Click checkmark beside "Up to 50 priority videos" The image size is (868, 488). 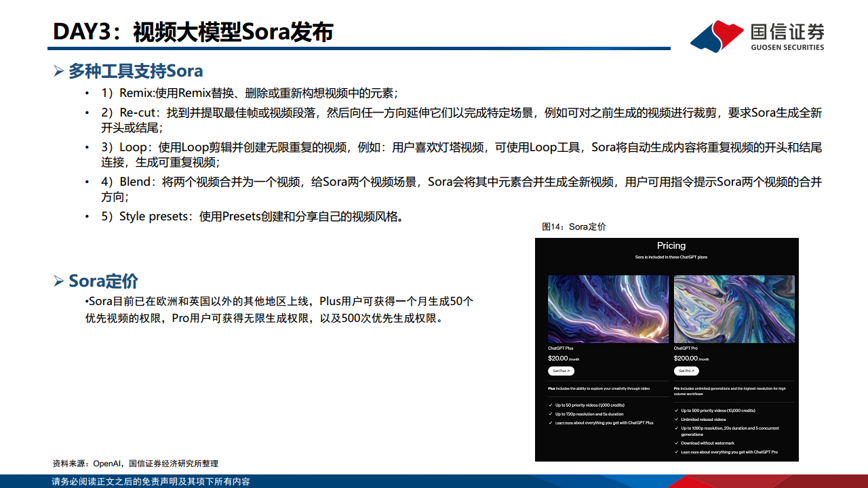click(x=550, y=405)
